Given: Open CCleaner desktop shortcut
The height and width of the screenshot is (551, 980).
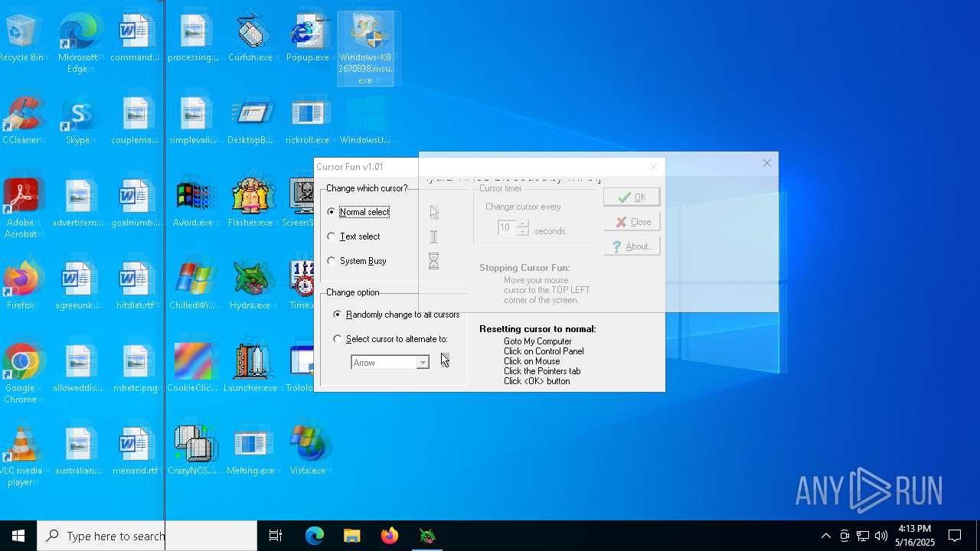Looking at the screenshot, I should pos(21,121).
